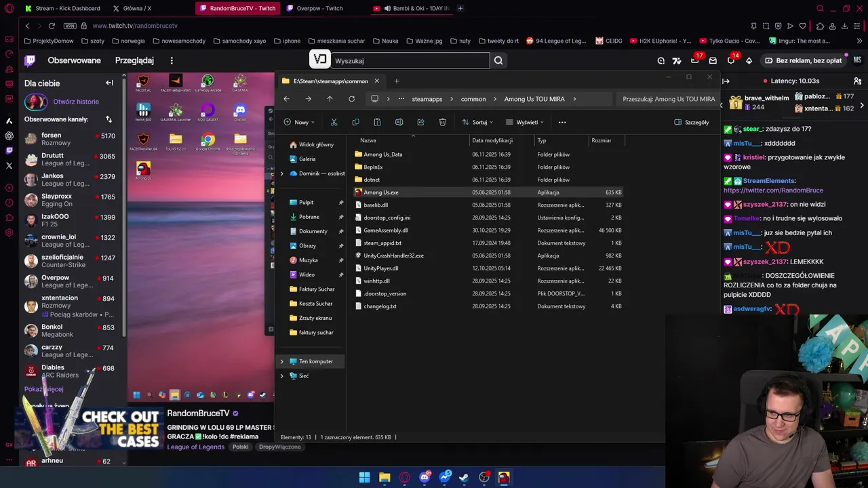Open ChatGPT in the browser sidebar
This screenshot has height=488, width=868.
tap(9, 136)
